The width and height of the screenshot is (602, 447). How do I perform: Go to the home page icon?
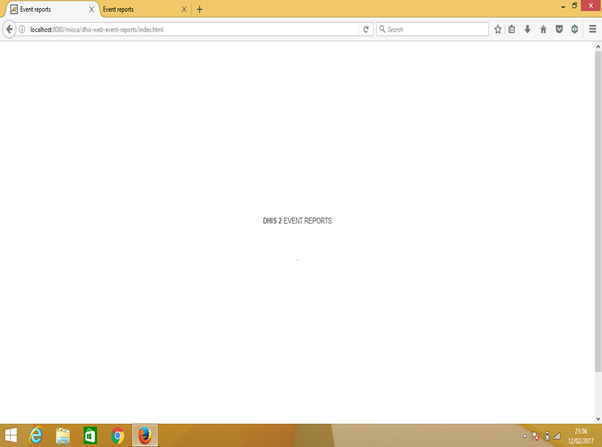pyautogui.click(x=543, y=29)
